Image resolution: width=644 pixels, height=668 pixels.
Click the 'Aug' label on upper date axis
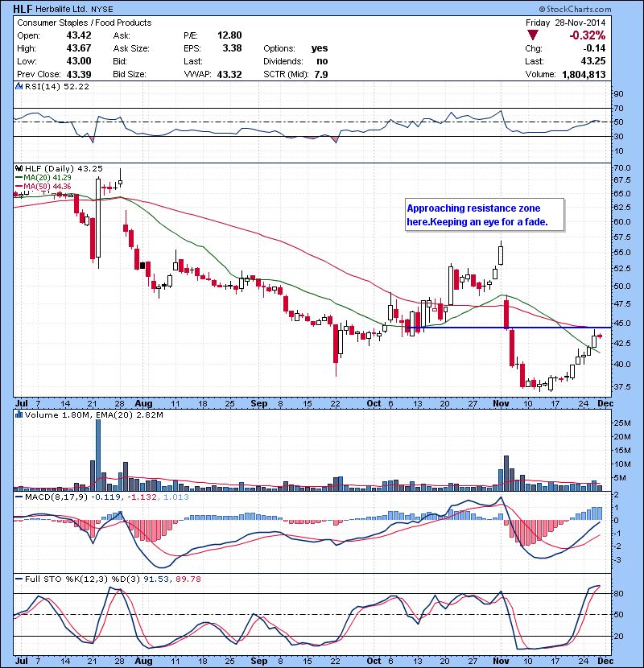[143, 403]
